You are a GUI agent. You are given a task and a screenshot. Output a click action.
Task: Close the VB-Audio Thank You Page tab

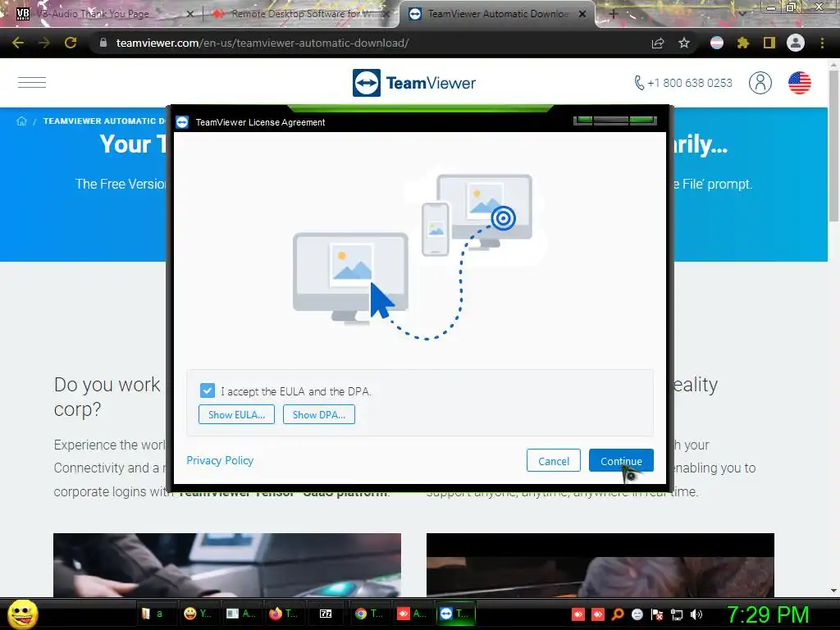pyautogui.click(x=189, y=15)
